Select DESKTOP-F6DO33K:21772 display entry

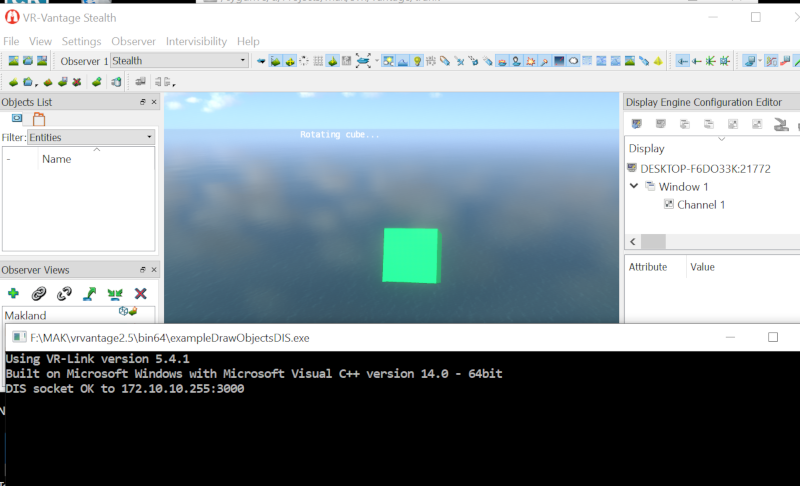(705, 169)
